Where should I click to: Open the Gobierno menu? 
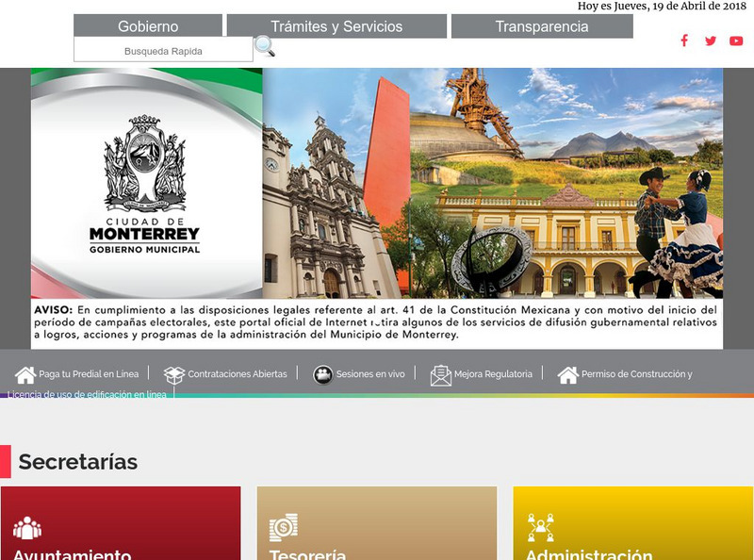click(x=151, y=26)
